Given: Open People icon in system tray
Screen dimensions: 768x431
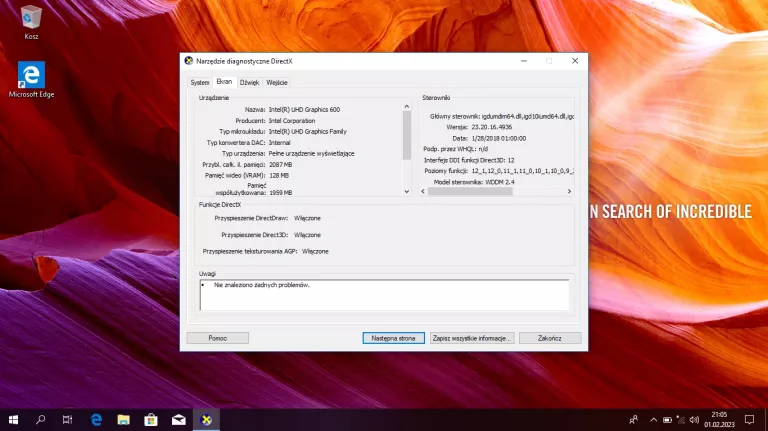Looking at the screenshot, I should [633, 420].
